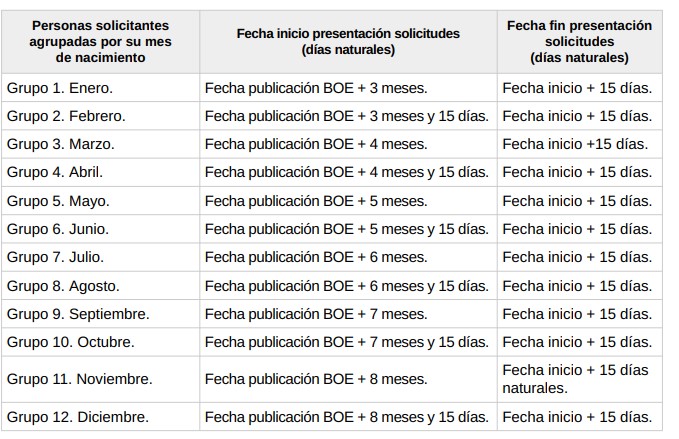The width and height of the screenshot is (679, 439).
Task: Click the 'Grupo 3. Marzo.' cell
Action: pos(60,144)
